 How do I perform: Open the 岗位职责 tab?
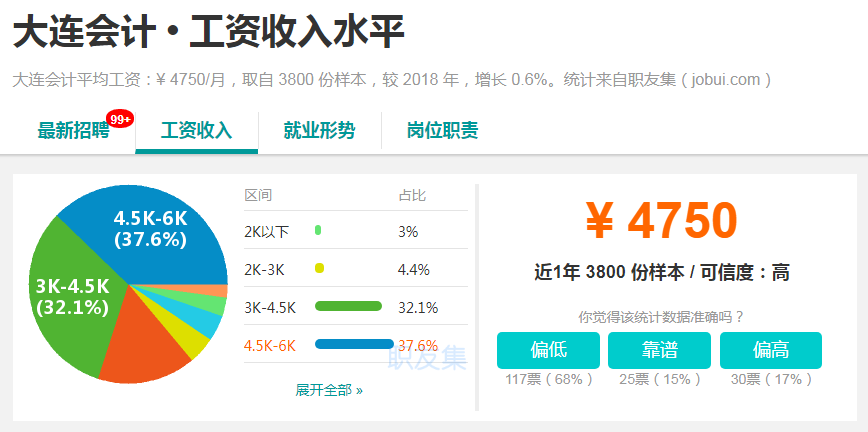coord(442,131)
